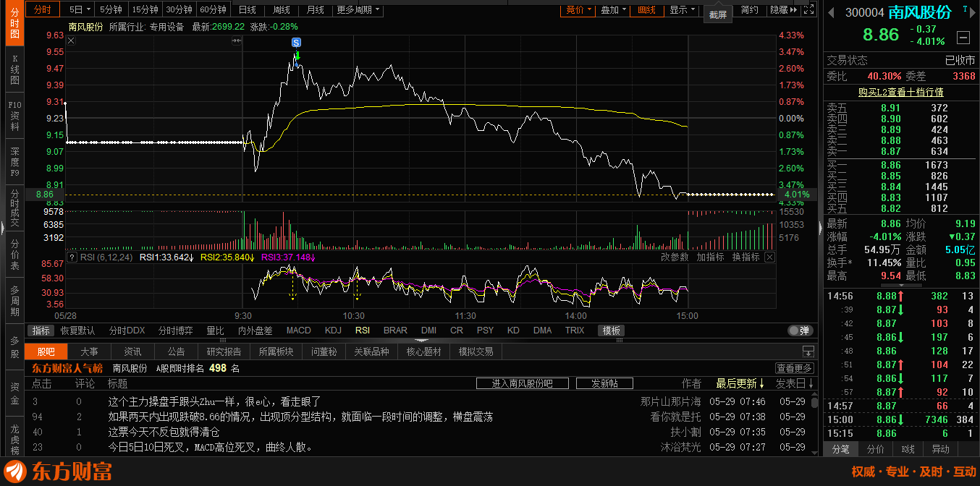Select the 分时DDX indicator
This screenshot has height=486, width=980.
click(127, 331)
